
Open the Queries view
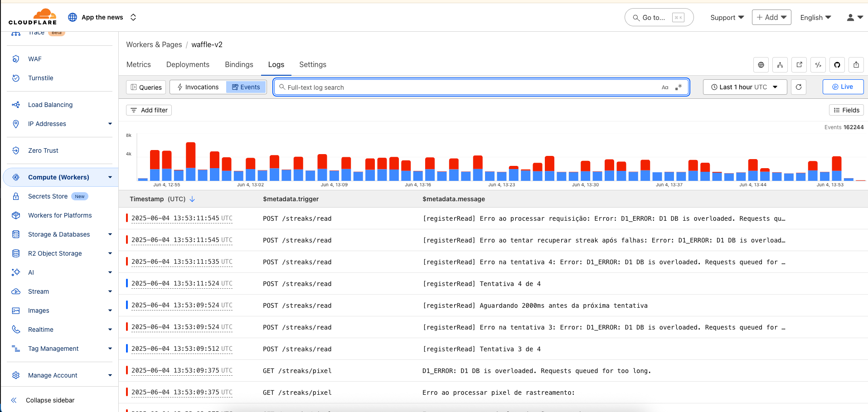146,87
